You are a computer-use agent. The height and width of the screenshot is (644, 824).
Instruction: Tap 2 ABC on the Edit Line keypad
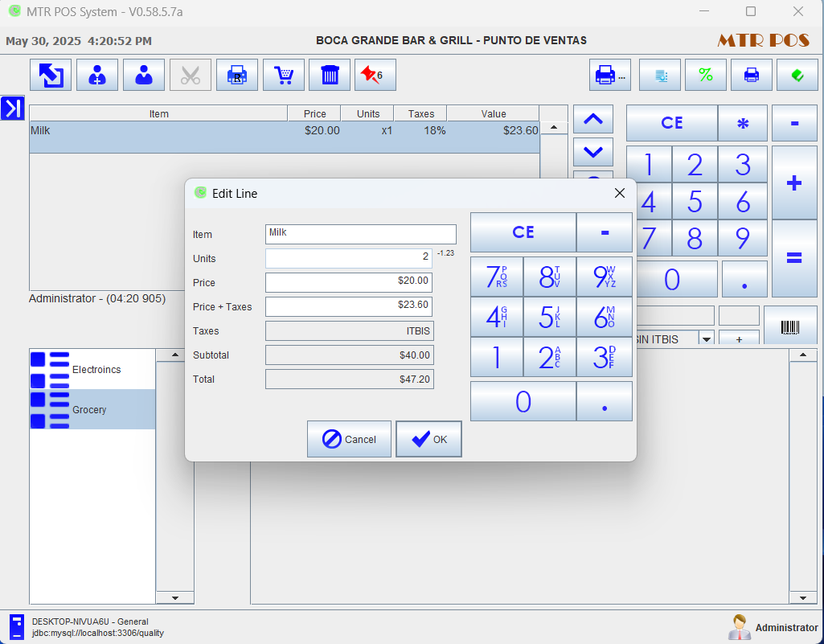coord(550,357)
